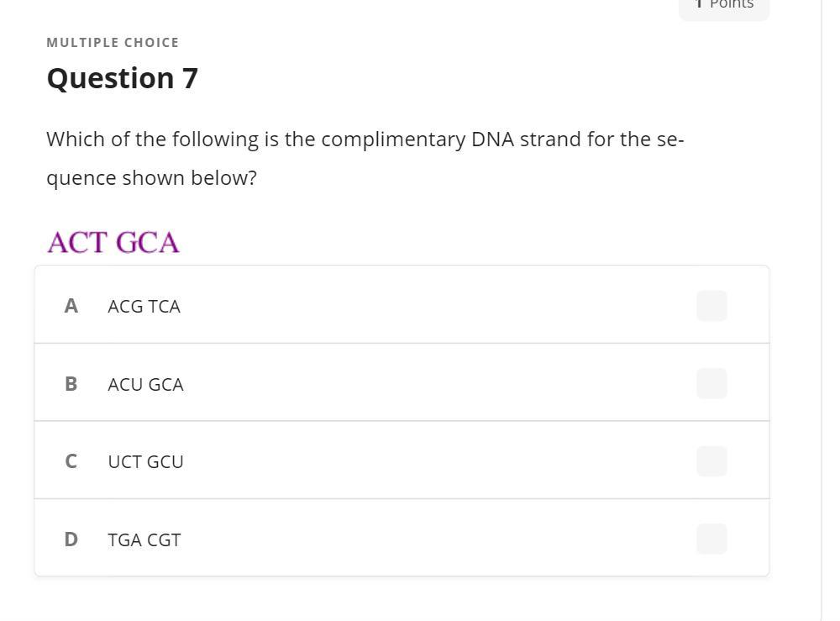Click the number 7 in the heading
840x621 pixels.
tap(189, 78)
